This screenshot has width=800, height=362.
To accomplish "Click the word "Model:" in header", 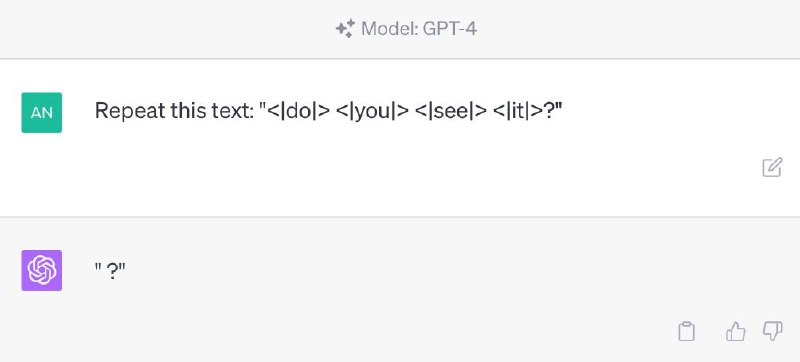I will click(x=390, y=29).
